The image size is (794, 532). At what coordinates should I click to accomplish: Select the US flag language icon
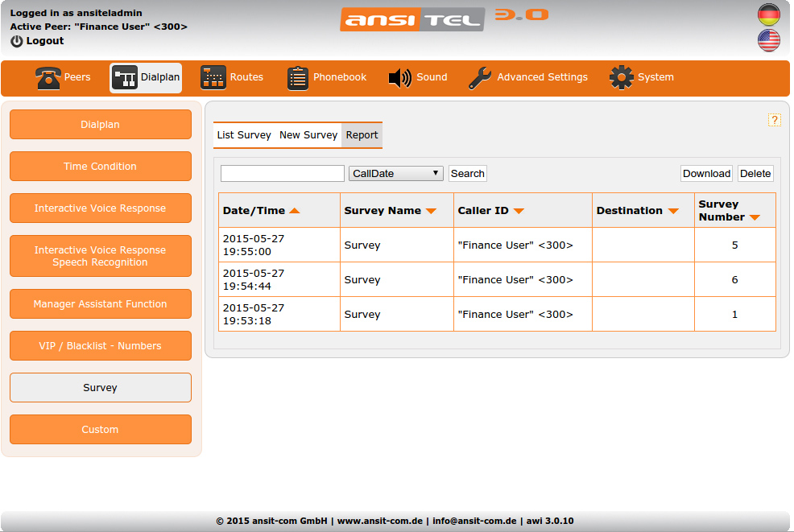[x=769, y=40]
